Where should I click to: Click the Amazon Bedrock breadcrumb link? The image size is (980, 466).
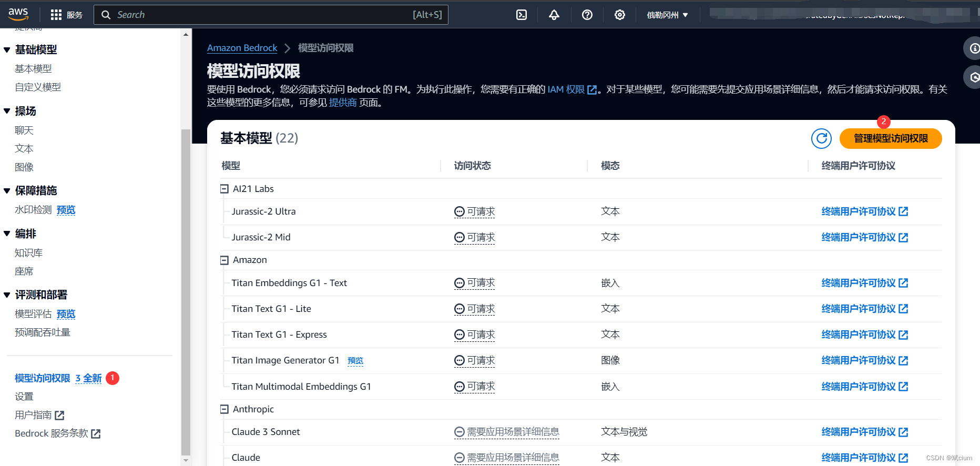point(242,48)
